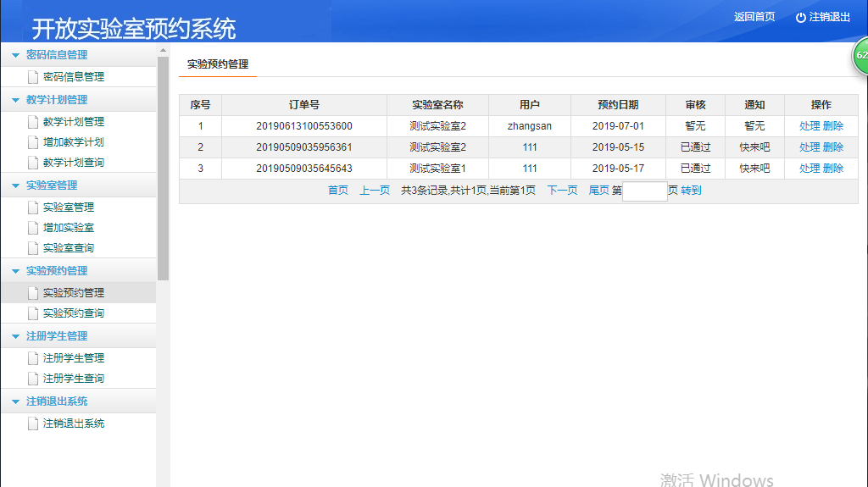
Task: Collapse the 实验室管理 section arrow
Action: pyautogui.click(x=15, y=185)
